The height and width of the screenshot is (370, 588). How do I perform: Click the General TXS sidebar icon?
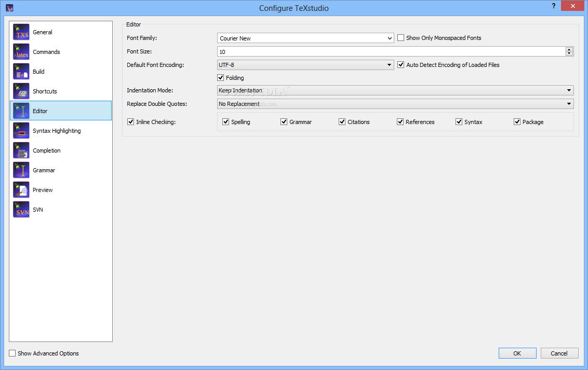tap(21, 32)
